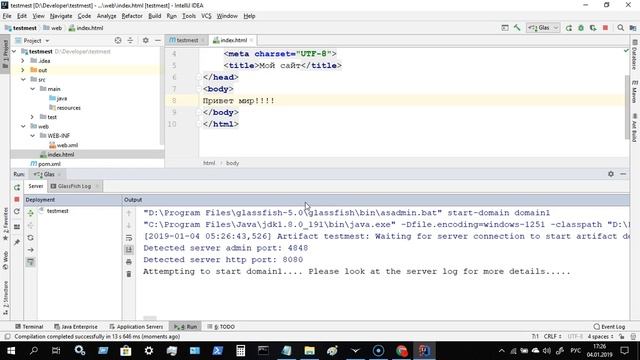Click the Refresh deployment status icon
Screen dimensions: 640x360
31,238
